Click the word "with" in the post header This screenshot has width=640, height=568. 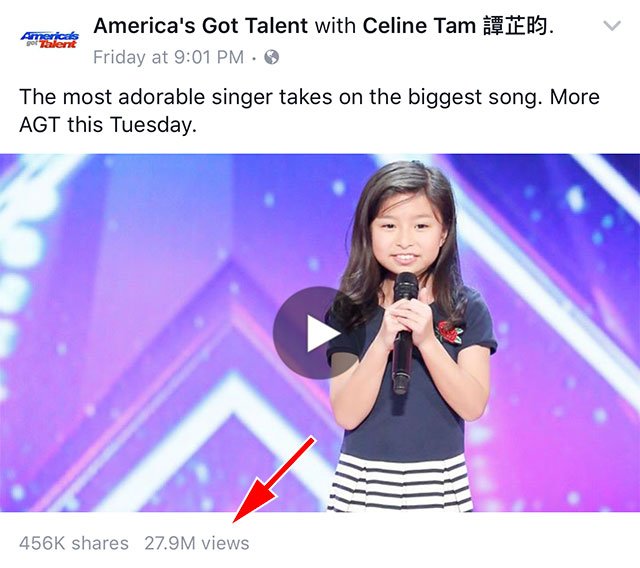click(x=335, y=26)
